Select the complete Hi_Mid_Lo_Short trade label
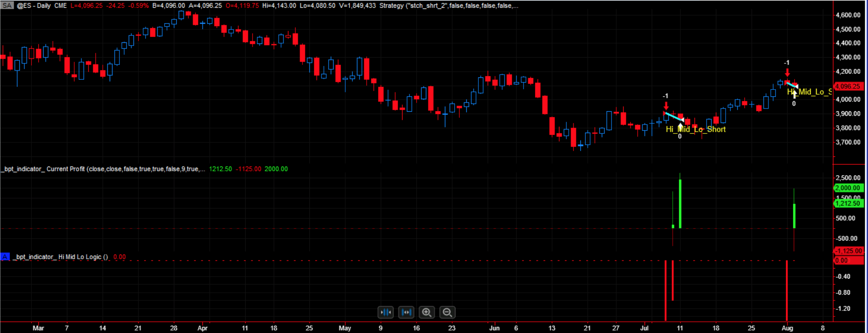Screen dimensions: 868x333 [696, 129]
